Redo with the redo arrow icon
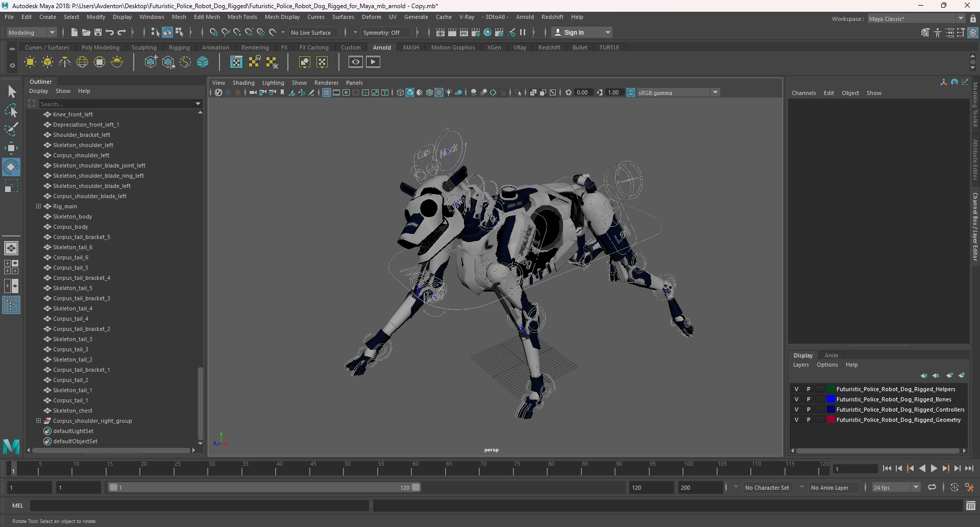Screen dimensions: 980x527 coord(121,32)
